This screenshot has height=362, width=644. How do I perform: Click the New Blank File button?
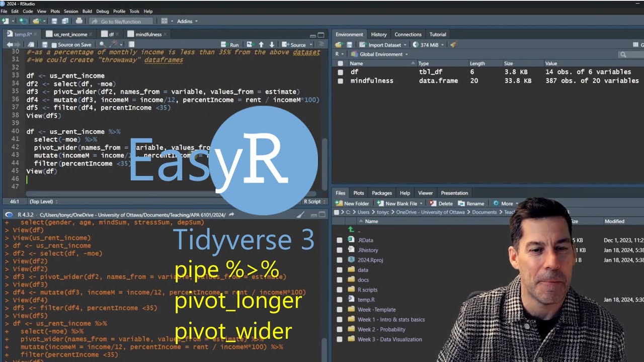pos(400,204)
